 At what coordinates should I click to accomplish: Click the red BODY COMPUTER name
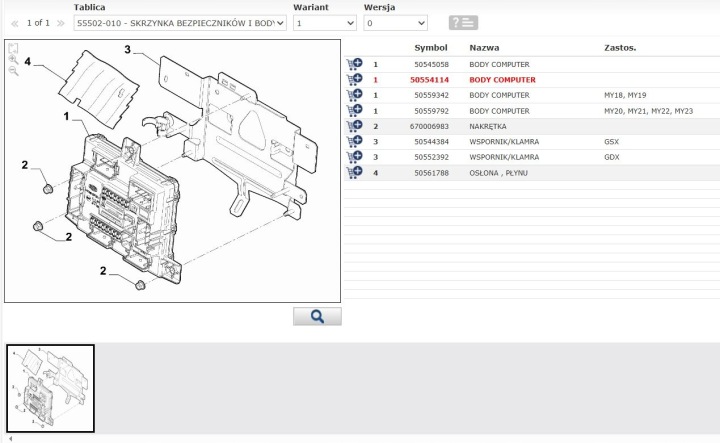point(502,80)
